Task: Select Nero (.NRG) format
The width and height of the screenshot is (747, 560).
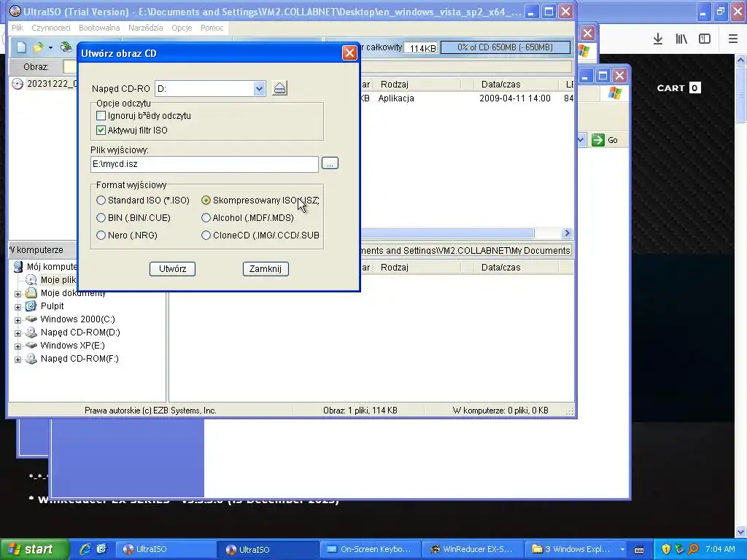Action: click(101, 236)
